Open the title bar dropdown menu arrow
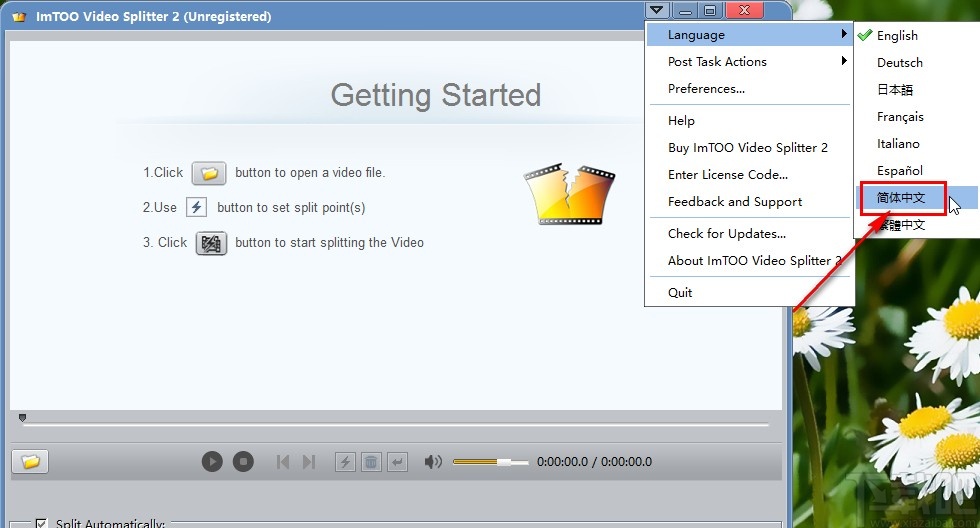 click(656, 10)
